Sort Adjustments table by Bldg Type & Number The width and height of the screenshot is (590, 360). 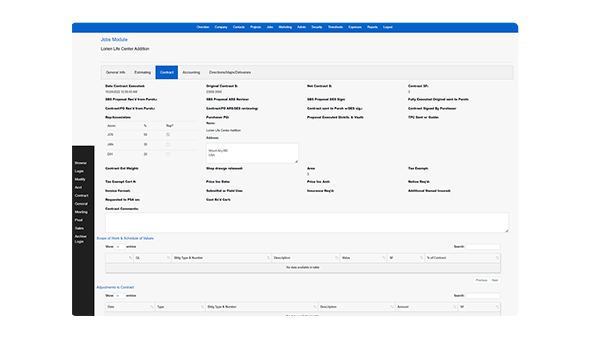[262, 307]
